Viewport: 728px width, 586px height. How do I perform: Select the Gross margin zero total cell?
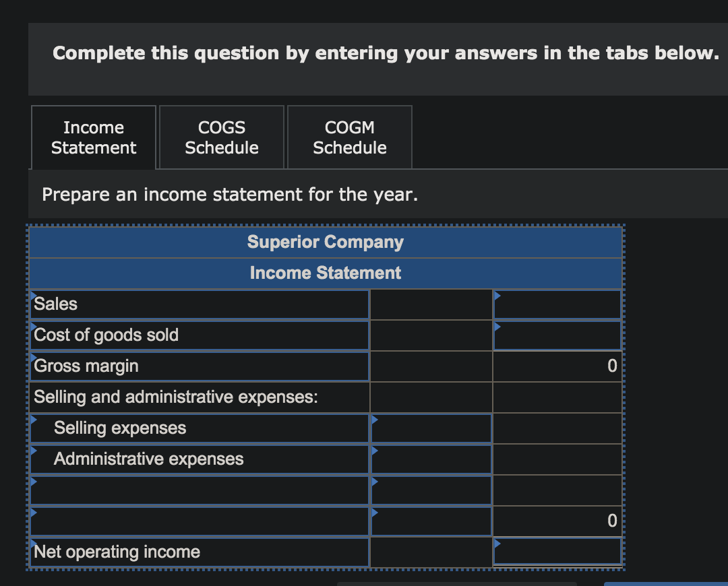pyautogui.click(x=557, y=366)
